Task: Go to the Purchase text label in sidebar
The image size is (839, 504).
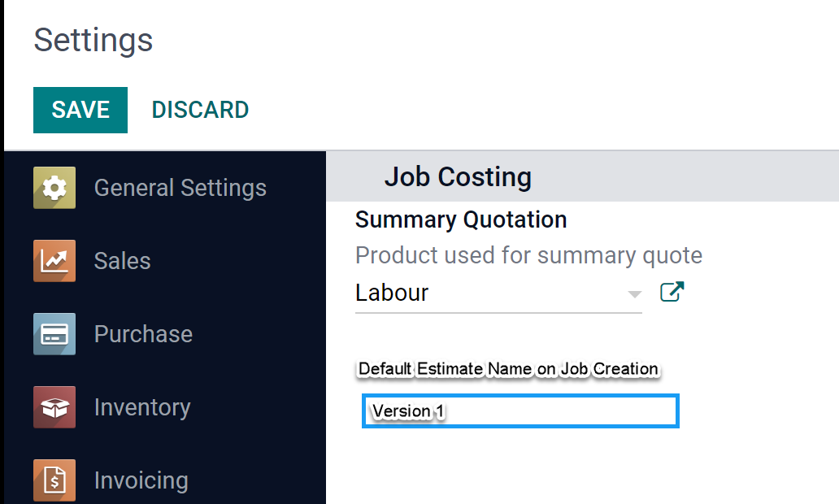Action: click(143, 334)
